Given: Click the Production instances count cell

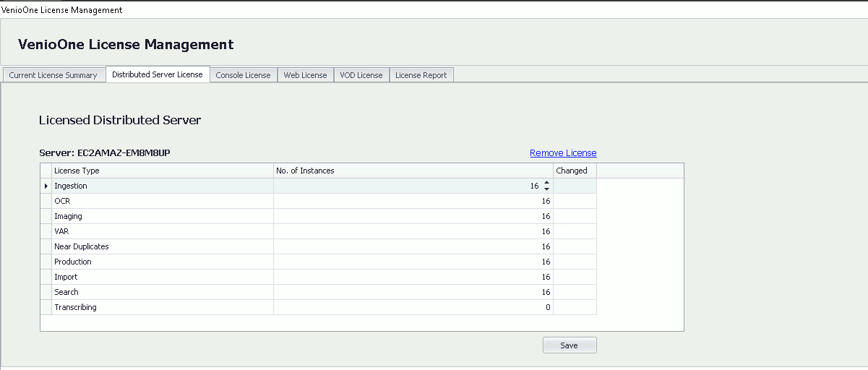Looking at the screenshot, I should (413, 262).
